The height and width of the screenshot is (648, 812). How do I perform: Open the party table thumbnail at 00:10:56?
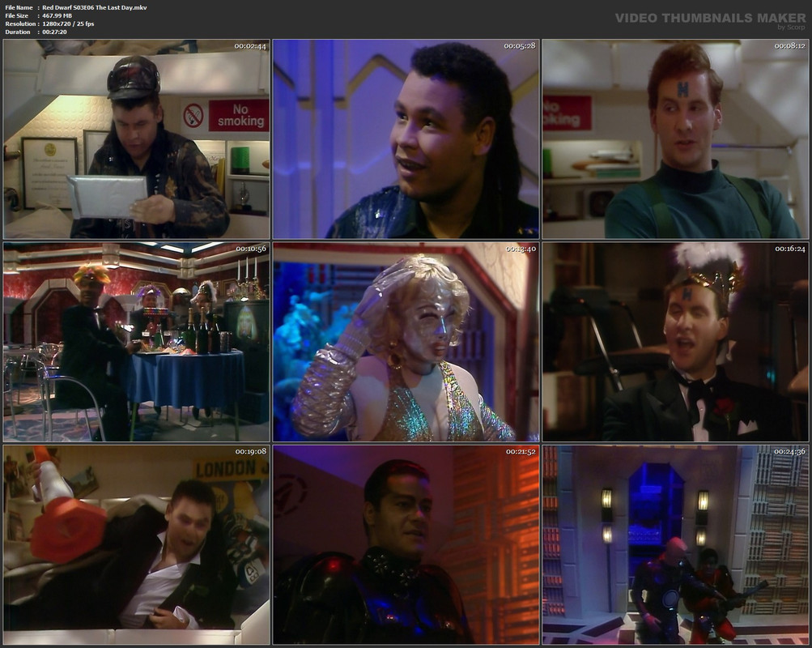137,342
